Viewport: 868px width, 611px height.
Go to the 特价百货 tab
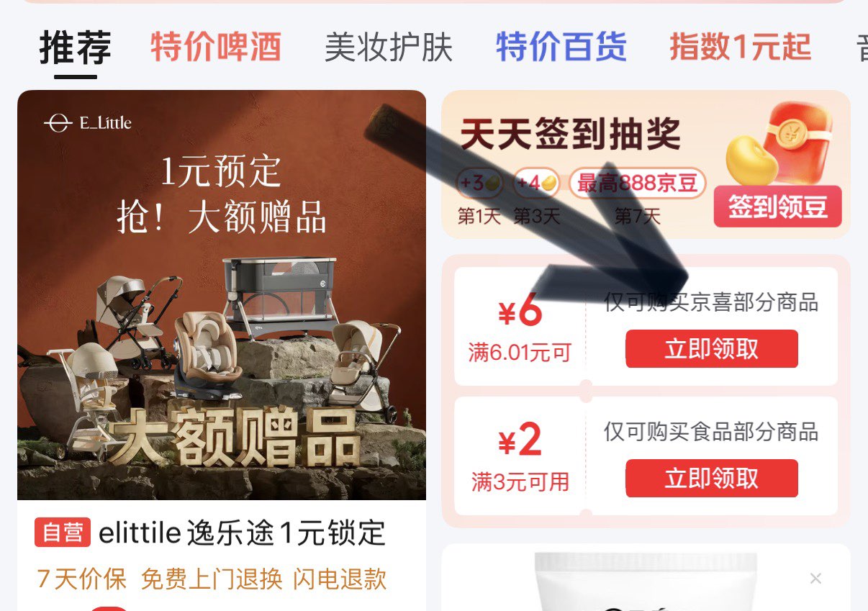click(x=561, y=47)
